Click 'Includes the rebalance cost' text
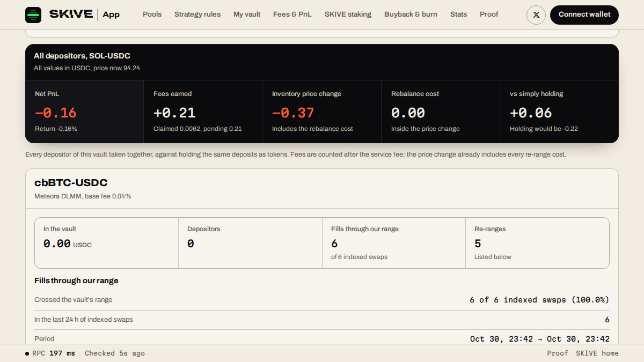The width and height of the screenshot is (644, 362). 312,129
